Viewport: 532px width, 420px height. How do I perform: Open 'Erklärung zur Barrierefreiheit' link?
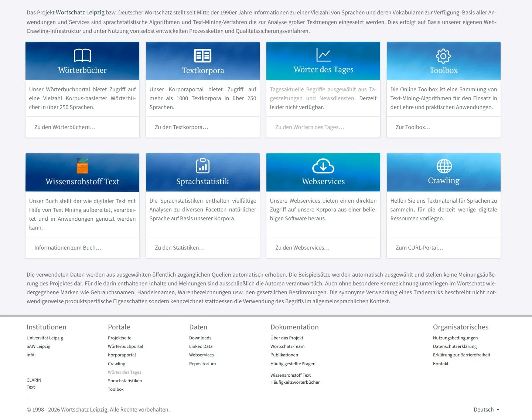[462, 355]
